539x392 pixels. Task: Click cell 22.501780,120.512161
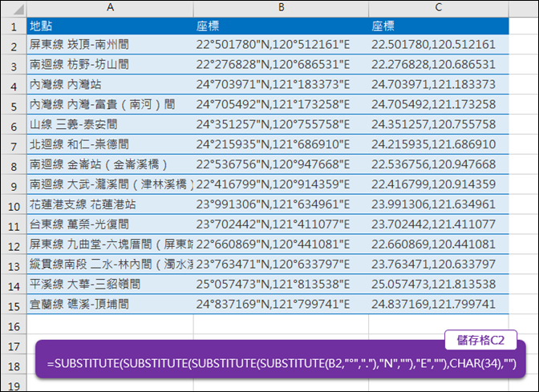[x=439, y=44]
